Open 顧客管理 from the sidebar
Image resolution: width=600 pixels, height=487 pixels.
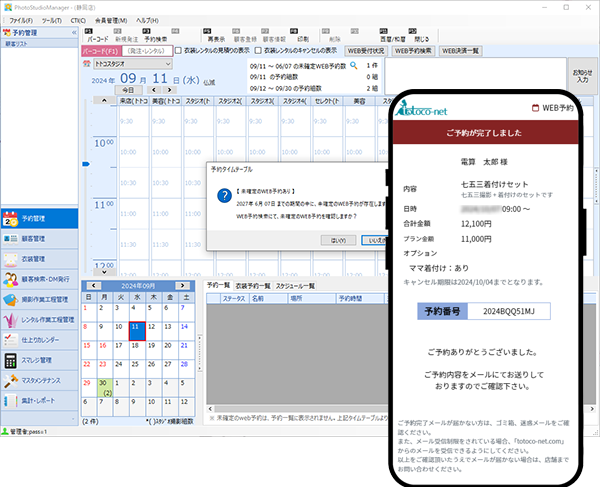tap(40, 238)
